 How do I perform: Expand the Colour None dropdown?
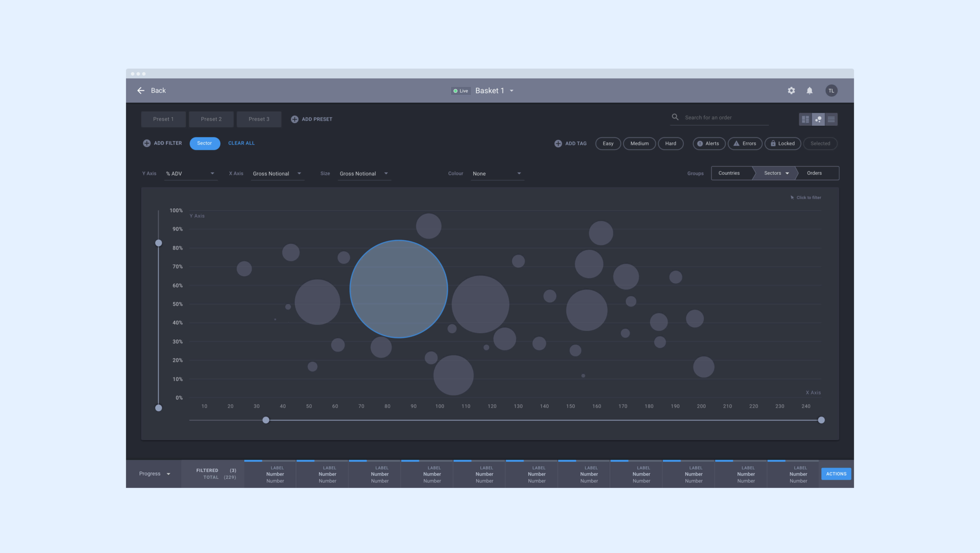pyautogui.click(x=497, y=174)
